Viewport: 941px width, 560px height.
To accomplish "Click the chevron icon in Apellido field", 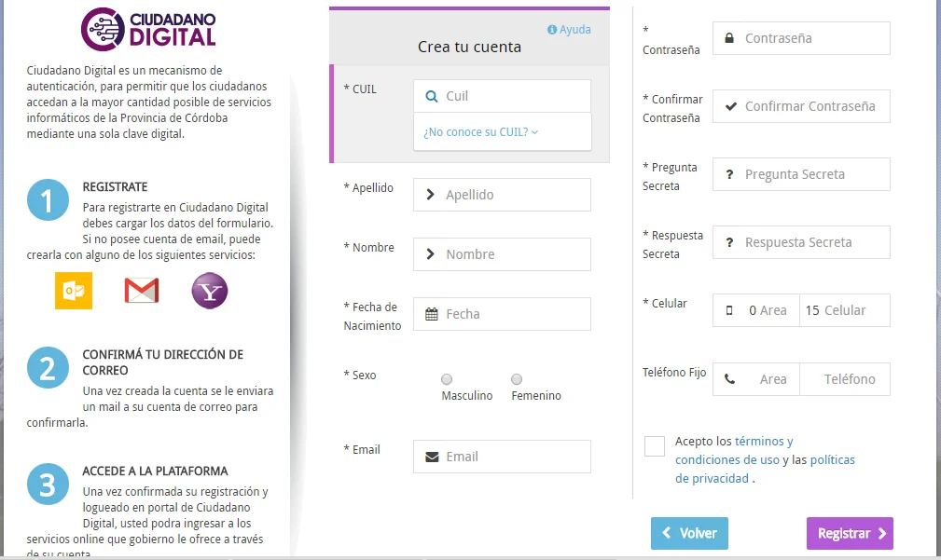I will (430, 194).
